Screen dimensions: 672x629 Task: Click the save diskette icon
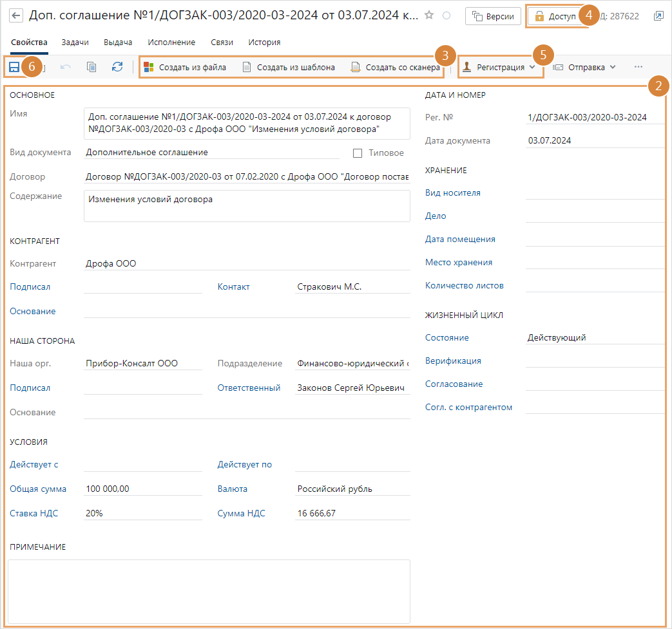click(x=14, y=67)
